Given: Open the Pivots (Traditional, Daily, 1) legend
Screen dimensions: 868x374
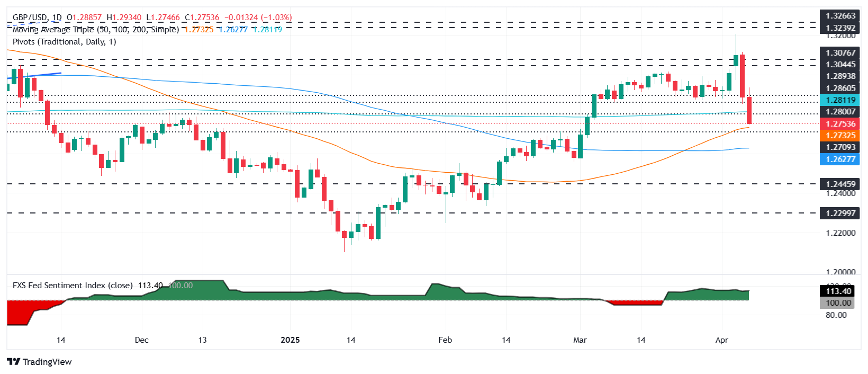Looking at the screenshot, I should [64, 42].
